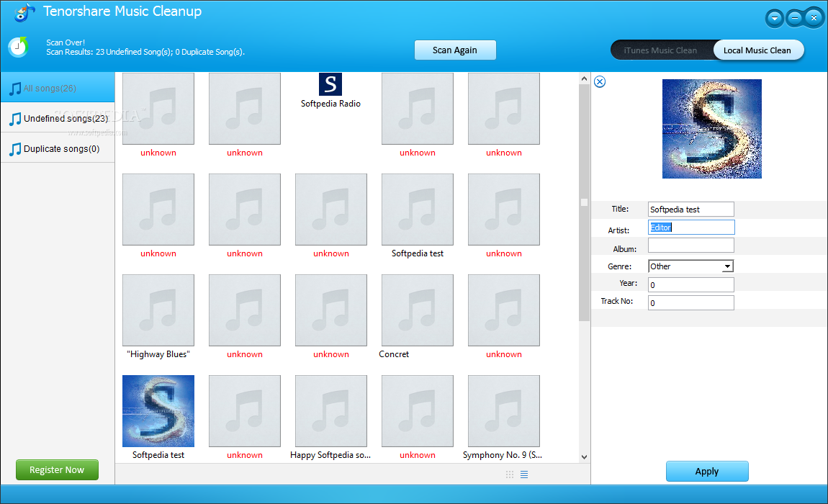This screenshot has height=504, width=828.
Task: Click the song list scroll up arrow
Action: point(584,78)
